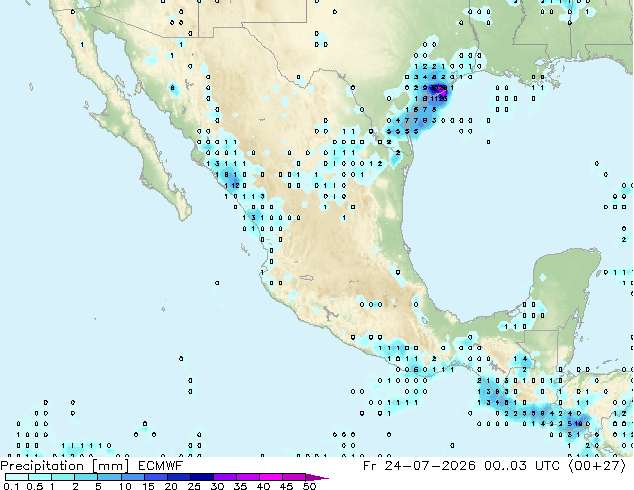Click the 15–20 mm legend swatch
This screenshot has height=490, width=634.
click(155, 477)
